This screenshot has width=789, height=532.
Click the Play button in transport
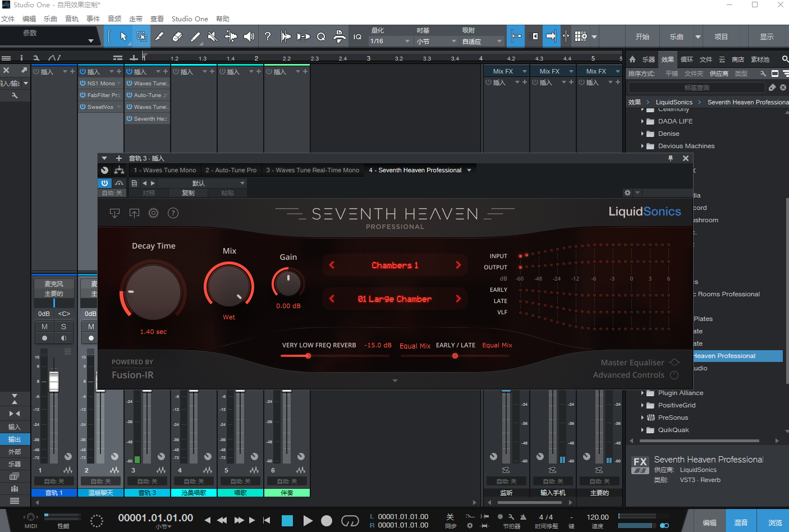click(308, 521)
